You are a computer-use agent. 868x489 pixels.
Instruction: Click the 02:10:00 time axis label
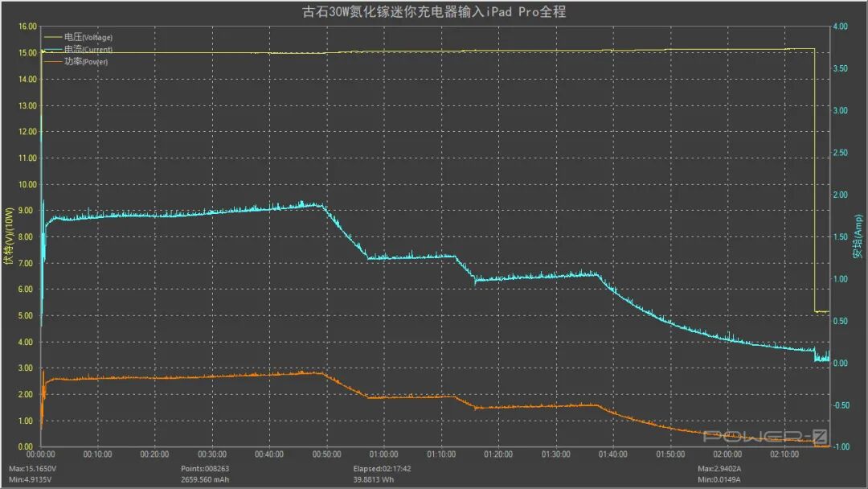784,454
